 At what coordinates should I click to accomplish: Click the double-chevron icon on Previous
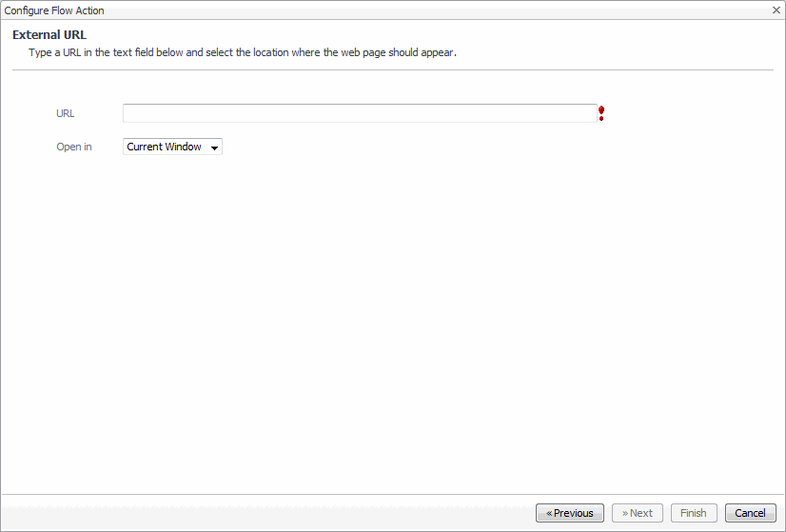coord(549,513)
